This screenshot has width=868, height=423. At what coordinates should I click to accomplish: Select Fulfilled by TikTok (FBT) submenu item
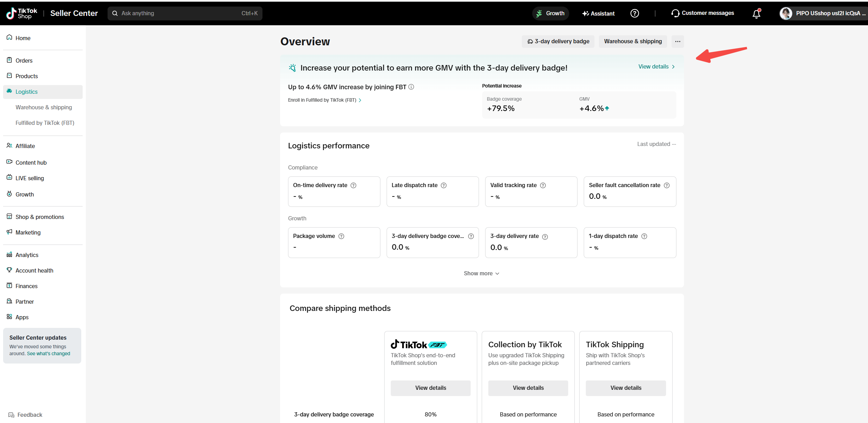pos(45,123)
